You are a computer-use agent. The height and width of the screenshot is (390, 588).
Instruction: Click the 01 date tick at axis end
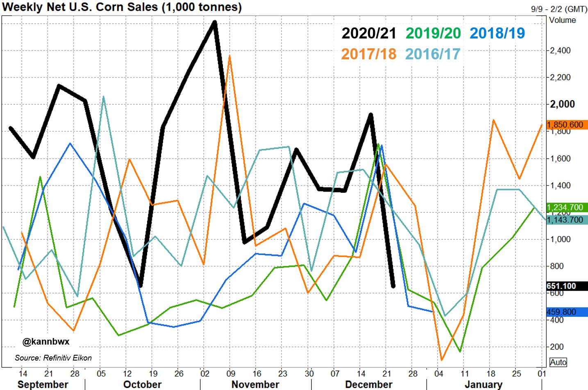542,373
